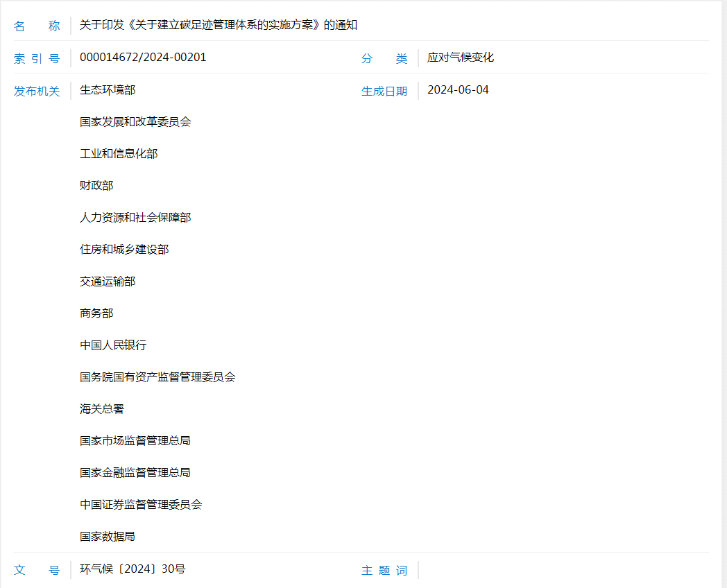
Task: Click the 索引号 field label
Action: click(x=37, y=59)
